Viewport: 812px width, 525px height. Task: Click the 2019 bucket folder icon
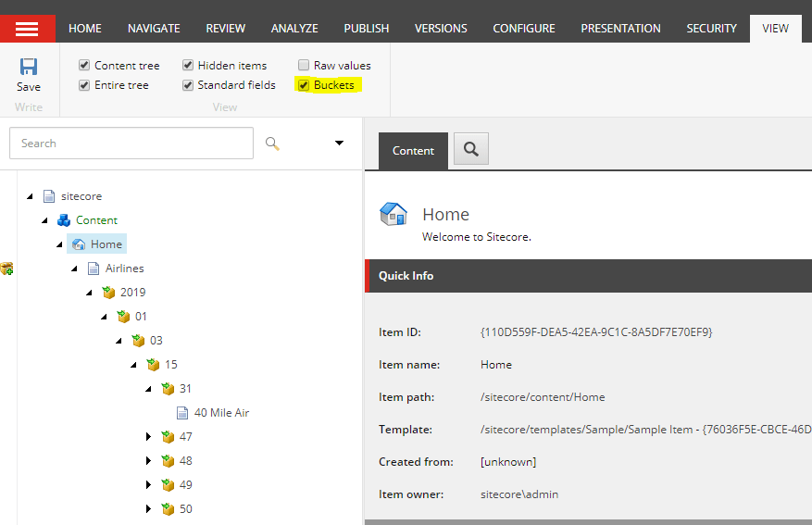(108, 293)
